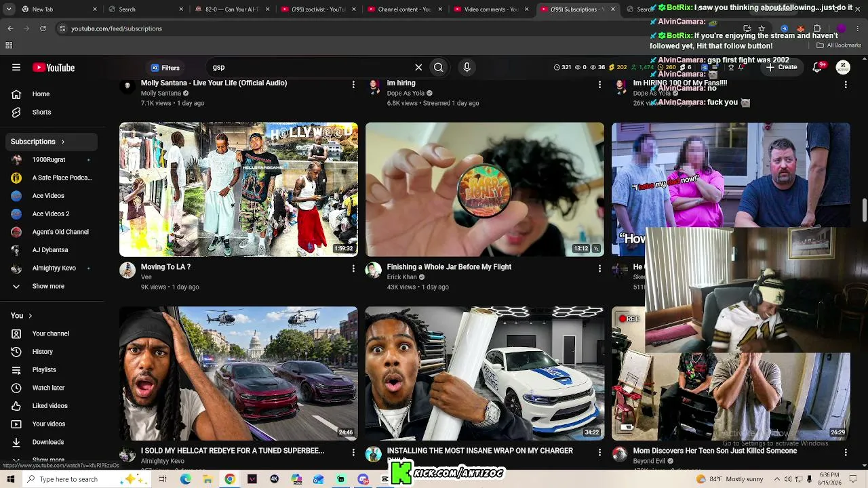Open Your channel
This screenshot has height=488, width=868.
click(x=52, y=333)
